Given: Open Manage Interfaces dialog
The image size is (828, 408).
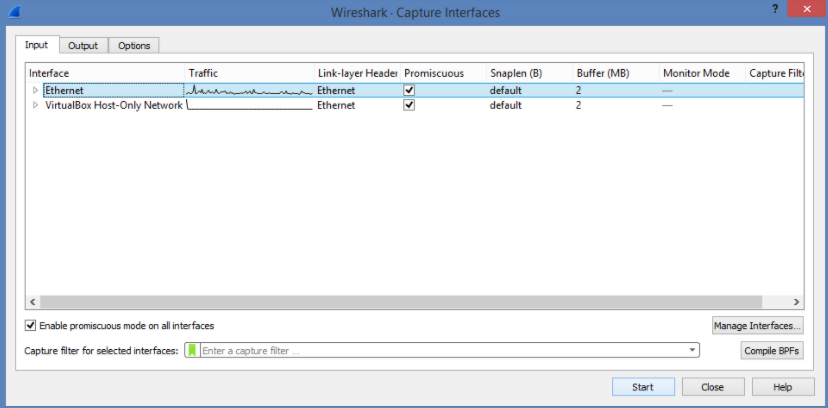Looking at the screenshot, I should (x=757, y=326).
